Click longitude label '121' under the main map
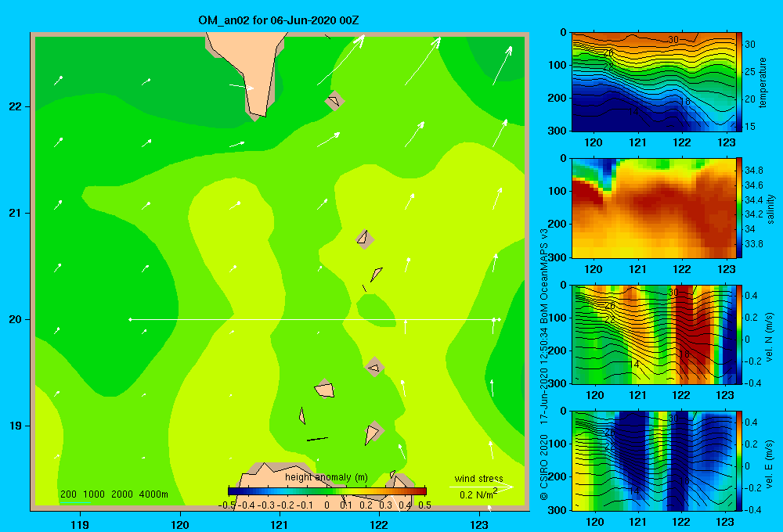This screenshot has width=783, height=532. pos(280,524)
